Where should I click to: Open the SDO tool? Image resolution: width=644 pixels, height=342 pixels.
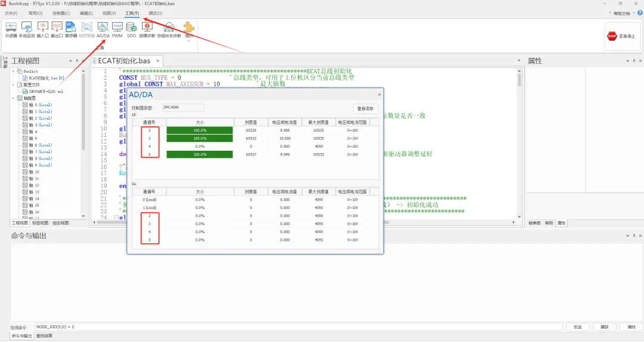pos(131,30)
